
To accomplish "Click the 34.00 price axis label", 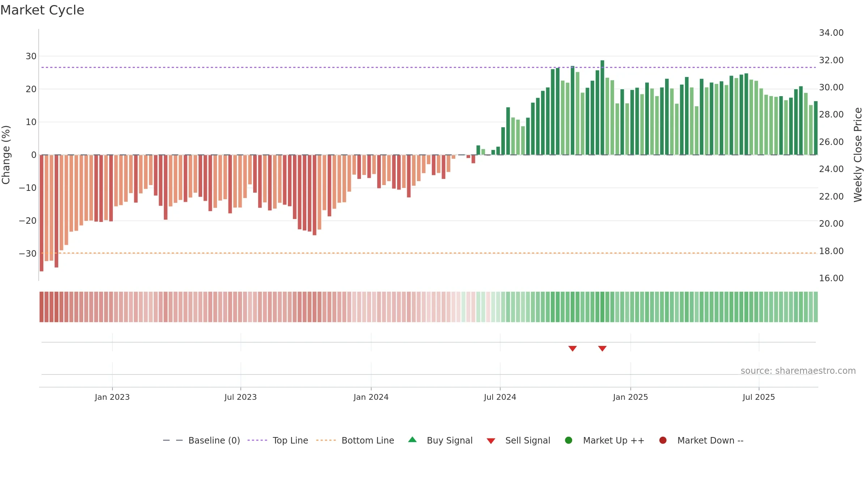I will pyautogui.click(x=831, y=33).
